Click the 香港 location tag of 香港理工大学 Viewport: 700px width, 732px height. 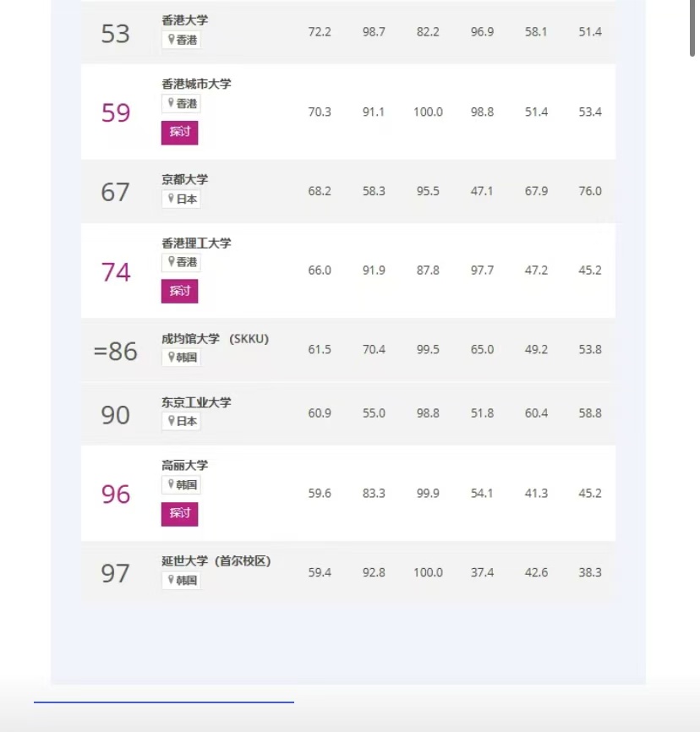182,262
